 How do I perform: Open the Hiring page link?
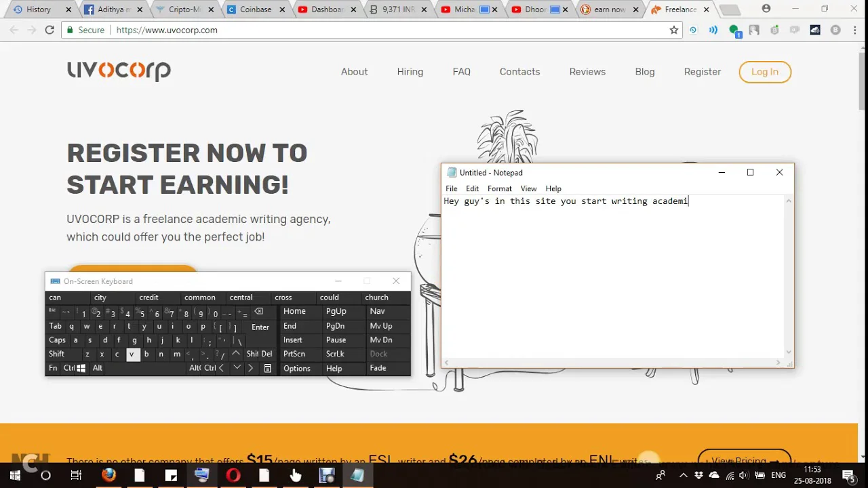point(410,72)
